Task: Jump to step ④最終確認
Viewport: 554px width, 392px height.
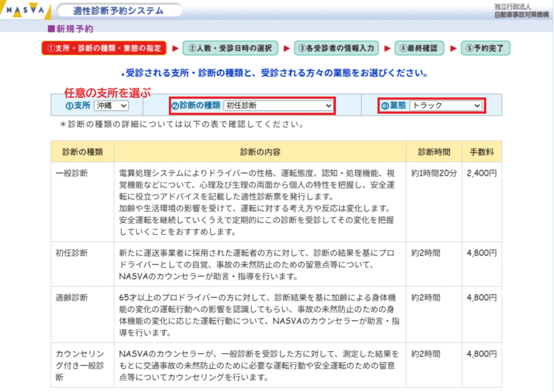Action: 419,48
